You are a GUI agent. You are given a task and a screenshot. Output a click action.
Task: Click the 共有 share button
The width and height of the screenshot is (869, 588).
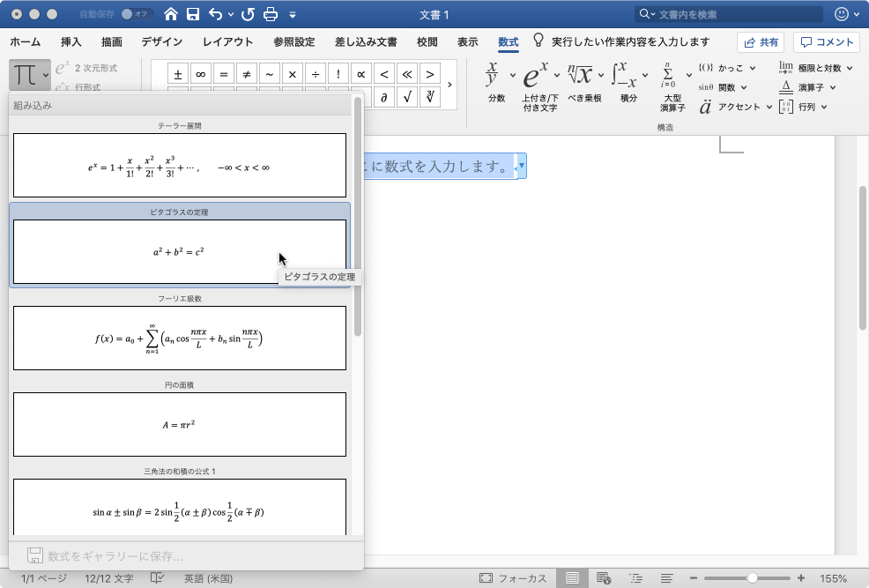(761, 42)
